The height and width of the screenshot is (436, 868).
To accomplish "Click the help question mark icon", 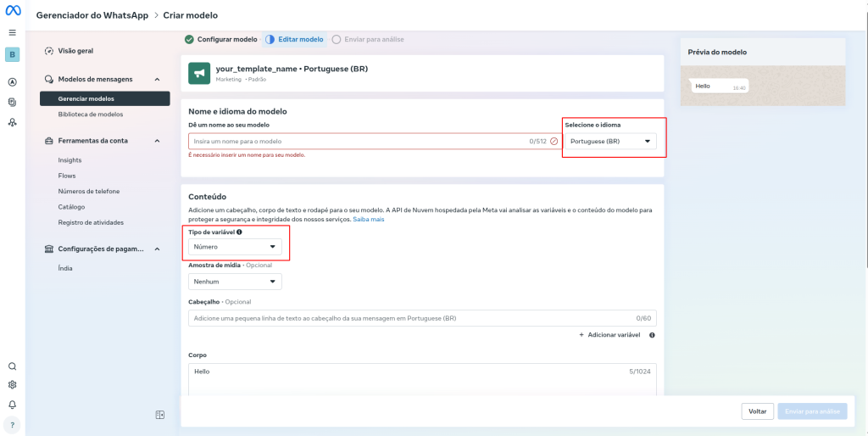I will [x=12, y=424].
